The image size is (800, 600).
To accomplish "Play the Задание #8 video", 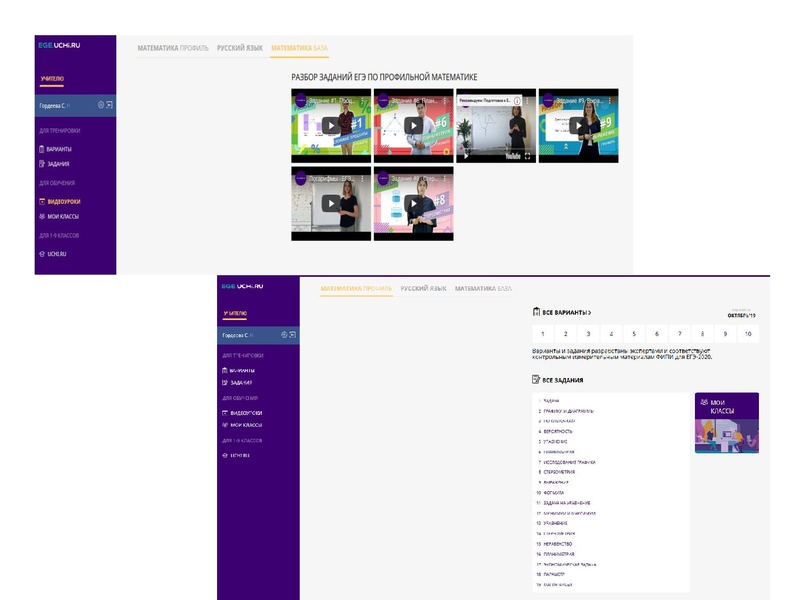I will [x=413, y=203].
